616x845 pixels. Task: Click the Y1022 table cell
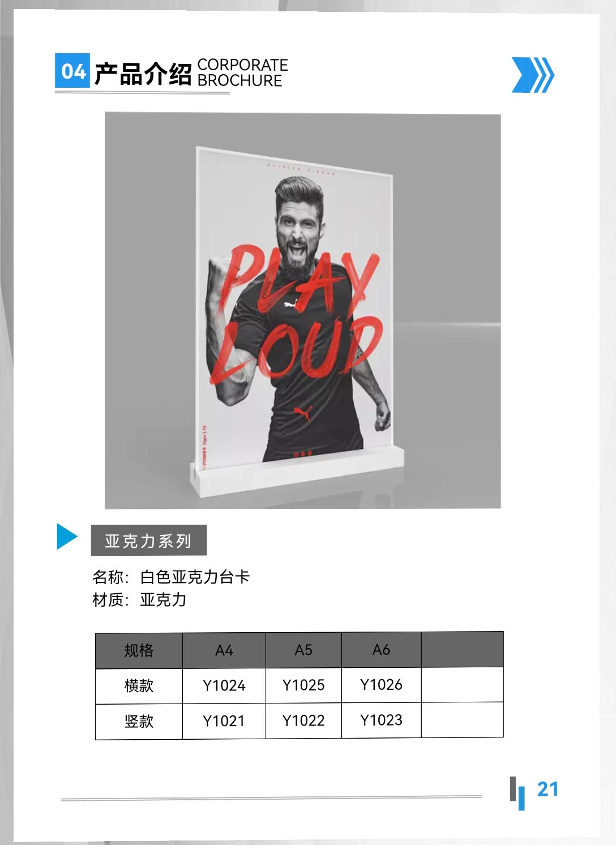(x=303, y=720)
